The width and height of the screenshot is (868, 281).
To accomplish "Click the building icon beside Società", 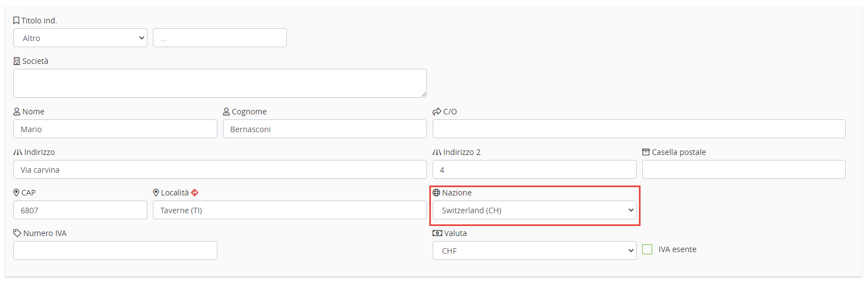I will [x=17, y=61].
